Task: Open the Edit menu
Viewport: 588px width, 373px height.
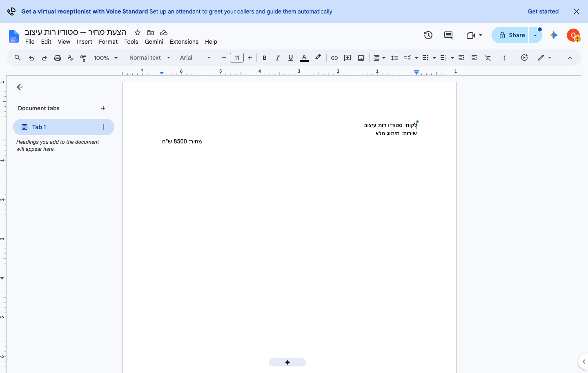Action: [46, 42]
